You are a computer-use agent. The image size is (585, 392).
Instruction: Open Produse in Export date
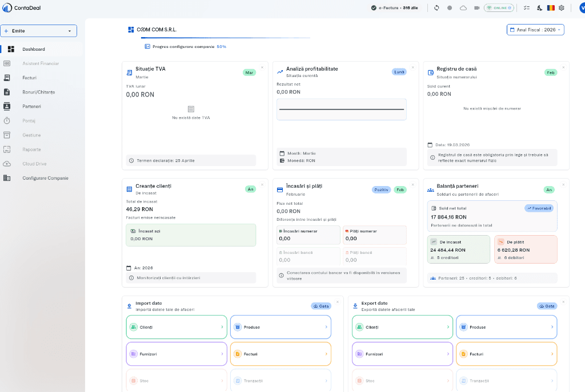click(507, 327)
